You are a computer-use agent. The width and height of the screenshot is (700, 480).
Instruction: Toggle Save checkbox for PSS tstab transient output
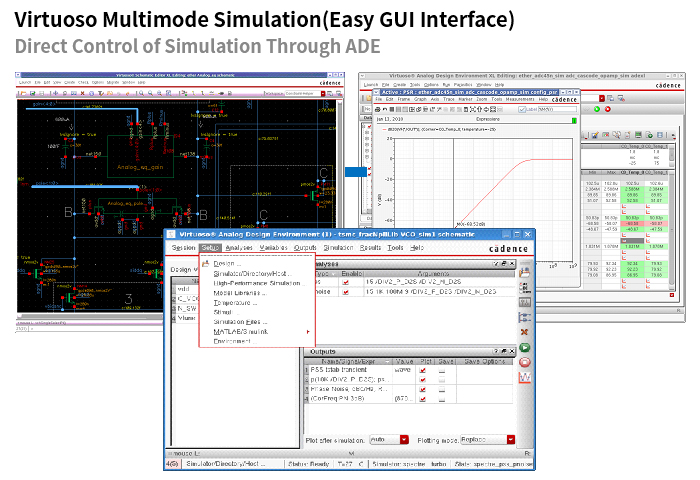point(442,370)
